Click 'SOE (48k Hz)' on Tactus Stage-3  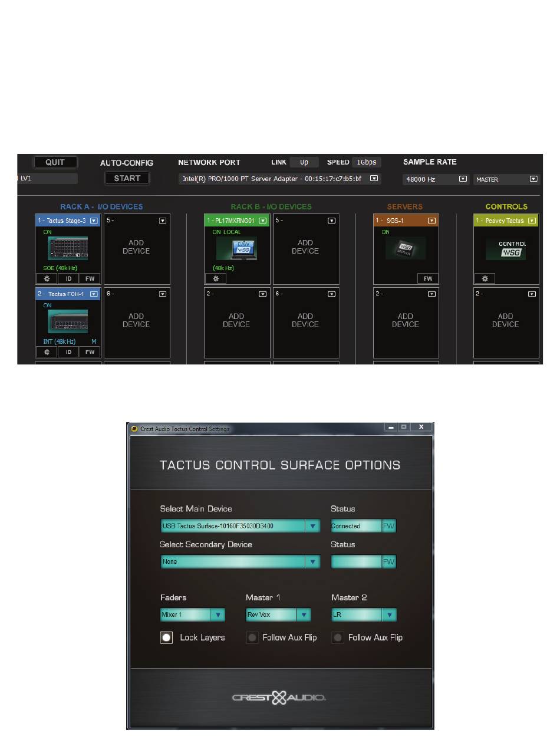[60, 268]
